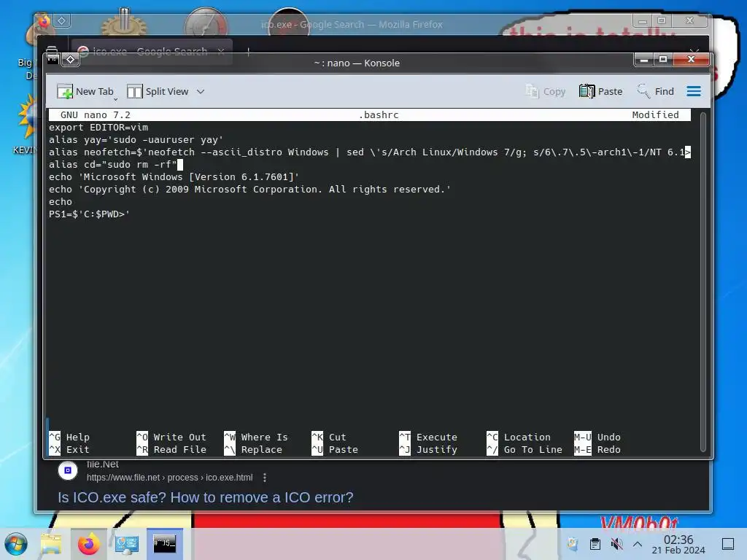Viewport: 747px width, 560px height.
Task: Click the show desktop button in taskbar
Action: tap(728, 544)
